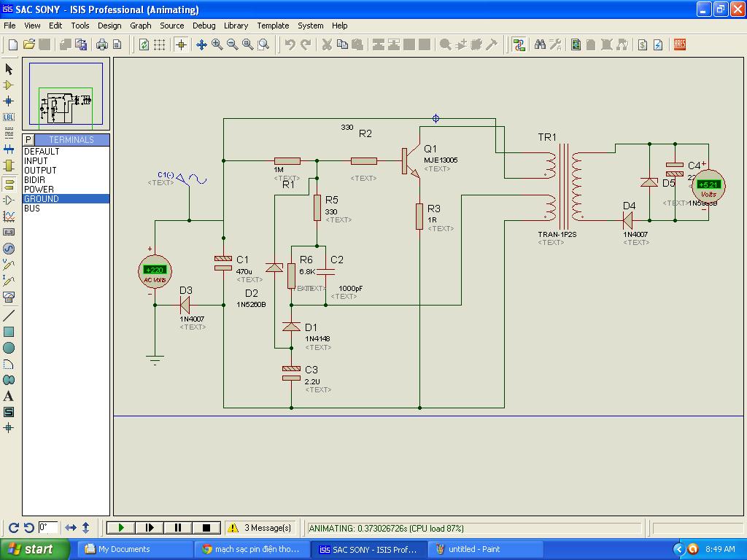Click the ARES netlist transfer icon
Viewport: 747px width, 560px height.
pos(680,44)
